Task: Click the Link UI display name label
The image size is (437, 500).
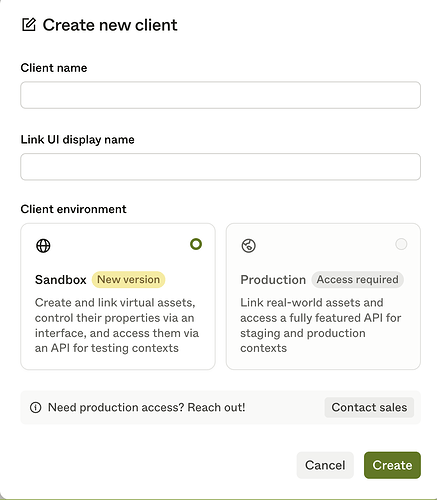Action: (x=78, y=139)
